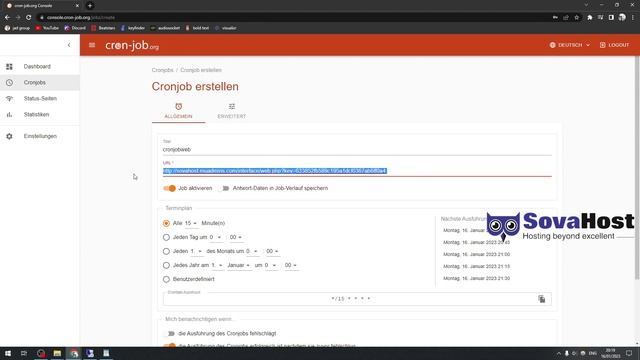Viewport: 640px width, 360px height.
Task: Open the keyfinder bookmark
Action: pos(133,28)
